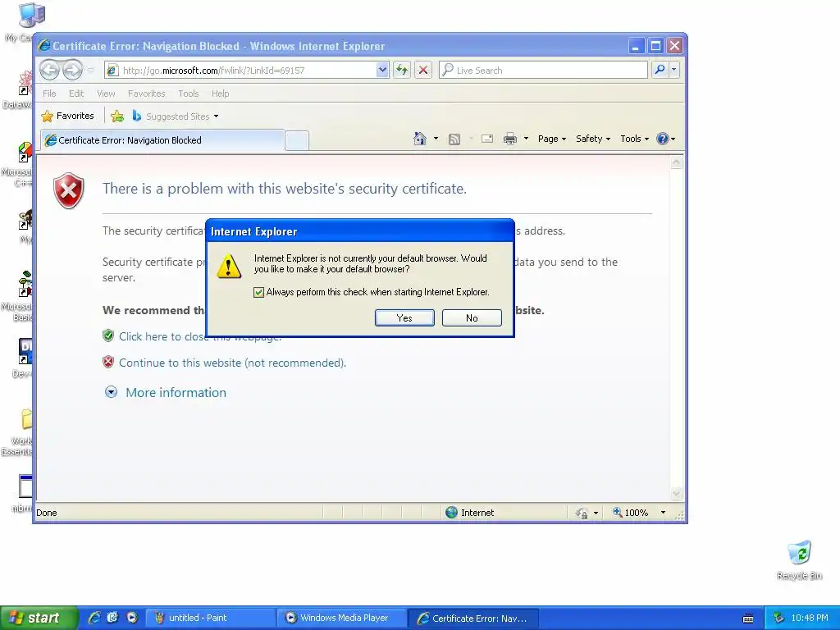The image size is (840, 630).
Task: Click Yes to set default browser
Action: point(404,318)
